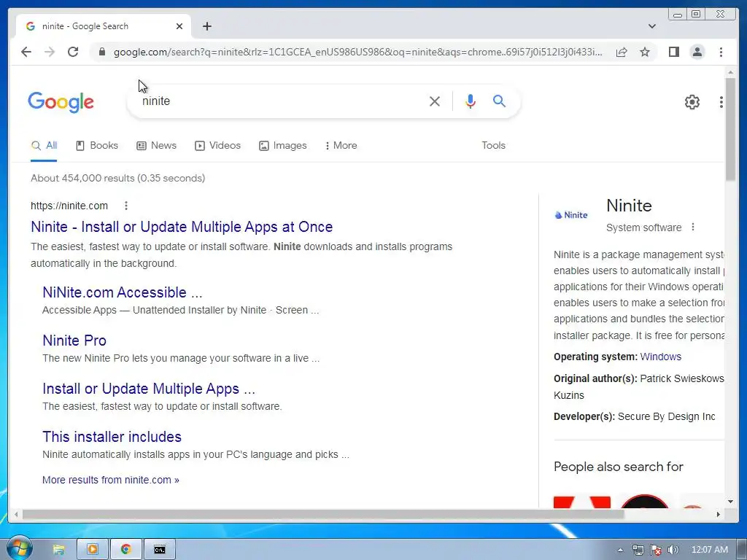The width and height of the screenshot is (747, 560).
Task: Open Chrome side panel
Action: point(673,52)
